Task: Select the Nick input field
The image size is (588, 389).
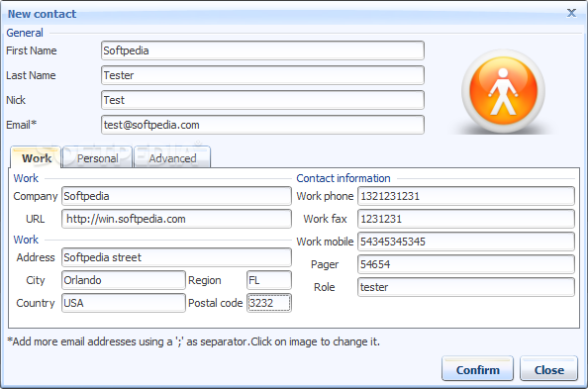Action: 262,100
